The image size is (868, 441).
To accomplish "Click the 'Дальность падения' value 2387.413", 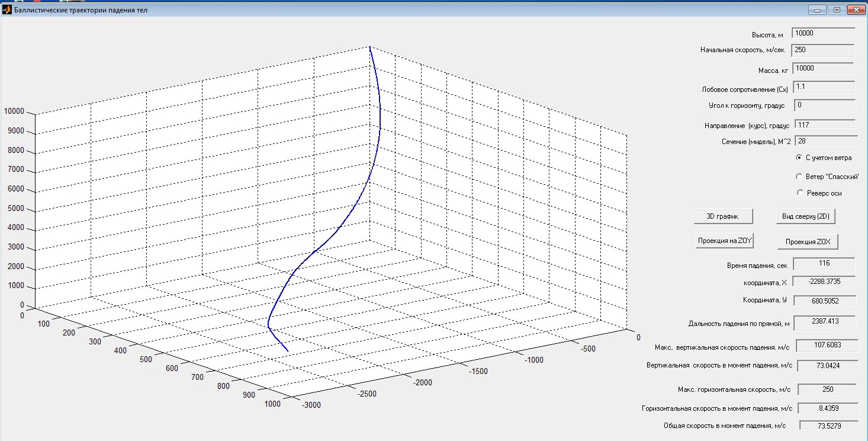I will (x=824, y=323).
